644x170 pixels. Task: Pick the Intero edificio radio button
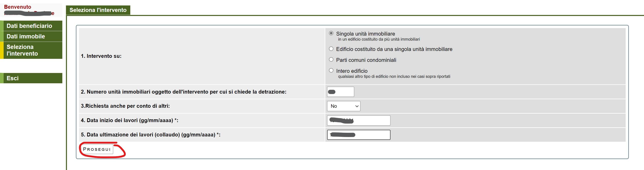click(x=331, y=71)
